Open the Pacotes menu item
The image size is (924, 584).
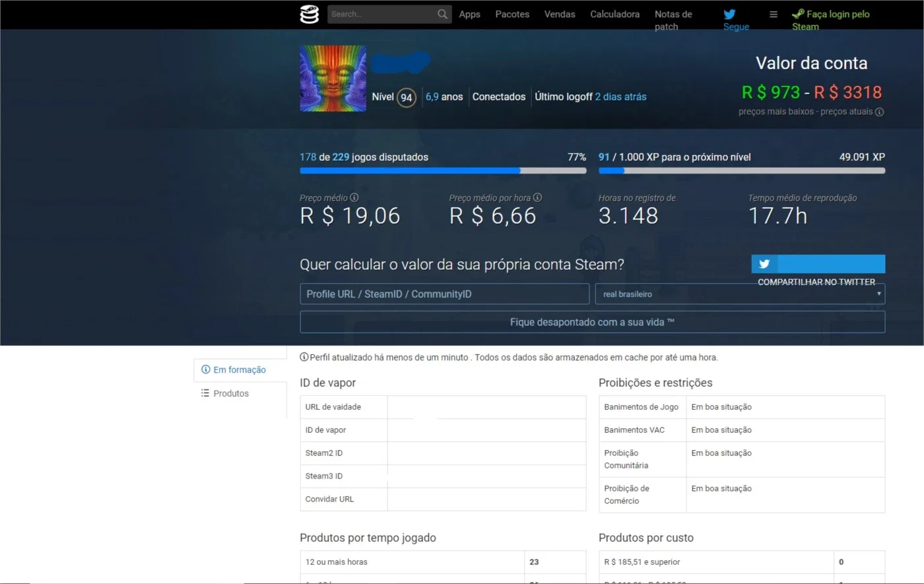pos(512,14)
